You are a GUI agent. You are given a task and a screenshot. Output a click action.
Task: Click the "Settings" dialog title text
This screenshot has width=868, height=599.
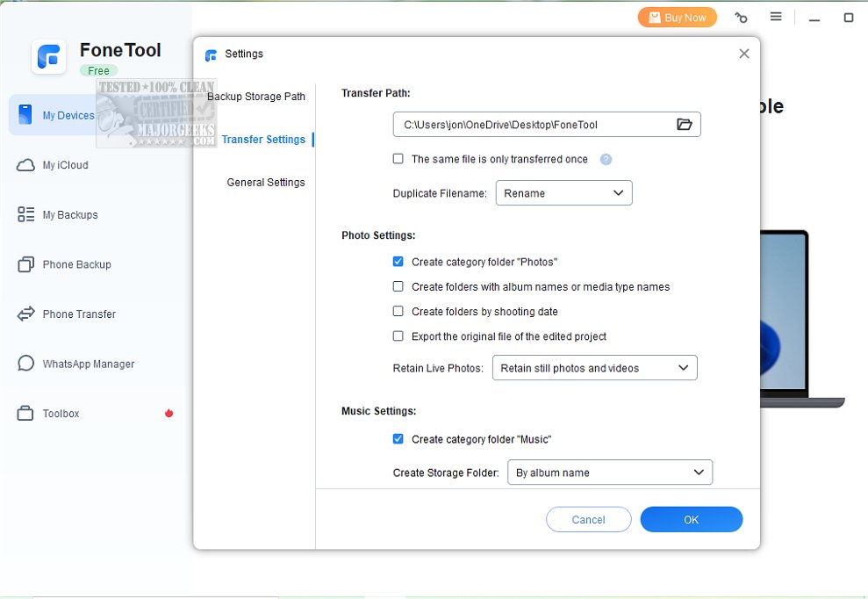pos(244,54)
